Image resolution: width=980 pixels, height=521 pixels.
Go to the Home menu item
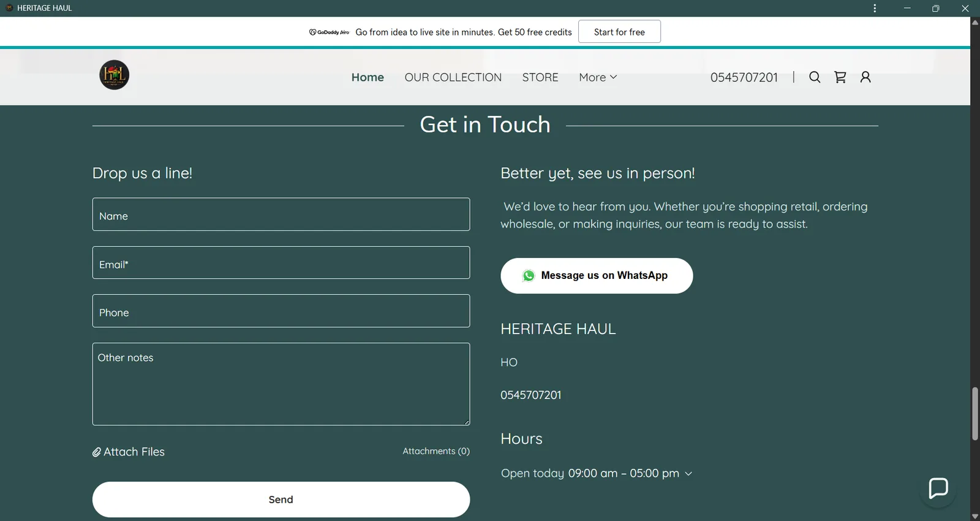367,77
